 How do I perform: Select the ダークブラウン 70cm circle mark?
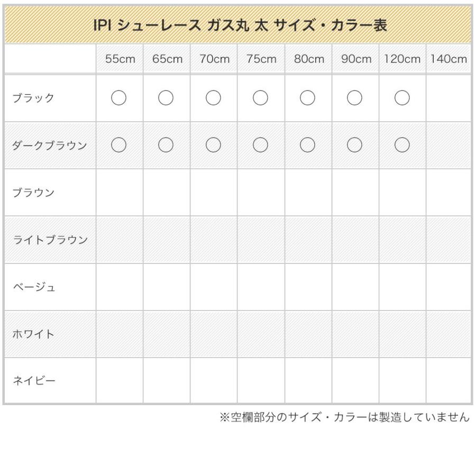point(213,145)
